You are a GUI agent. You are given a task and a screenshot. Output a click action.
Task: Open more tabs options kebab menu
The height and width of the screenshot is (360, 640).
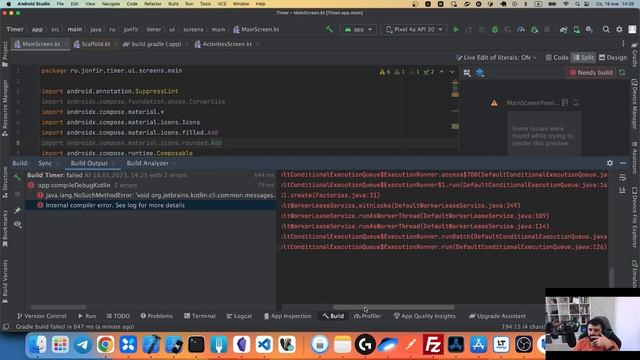click(x=623, y=44)
